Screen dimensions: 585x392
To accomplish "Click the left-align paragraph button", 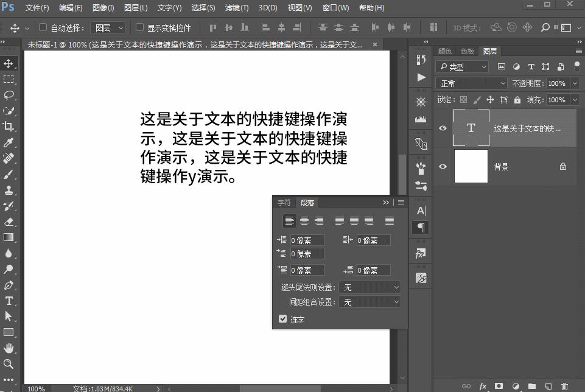I will (289, 220).
